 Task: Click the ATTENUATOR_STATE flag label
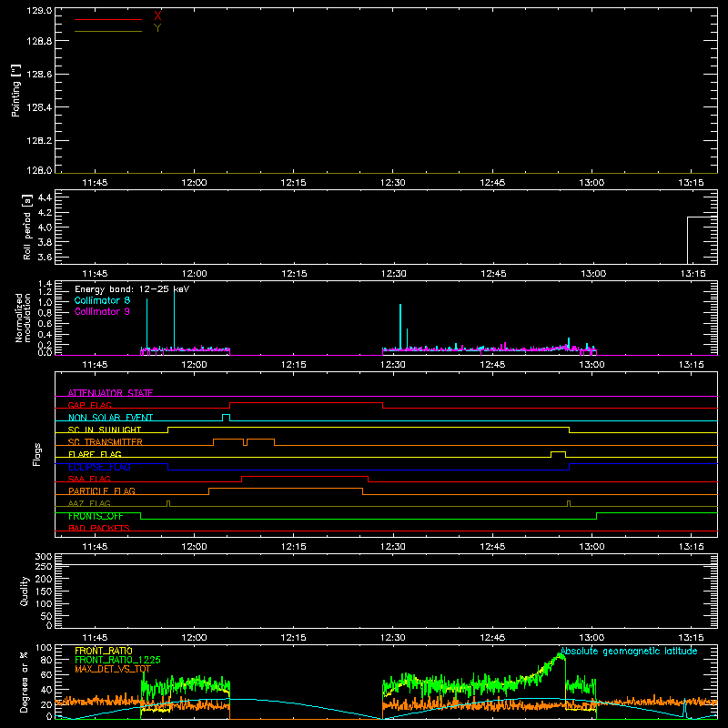click(110, 393)
